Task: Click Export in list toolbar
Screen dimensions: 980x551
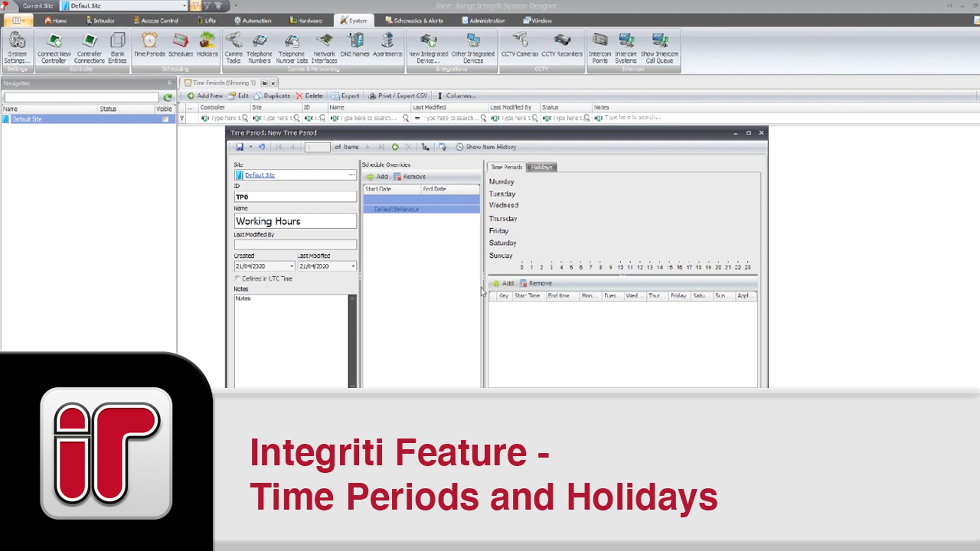Action: pos(345,96)
